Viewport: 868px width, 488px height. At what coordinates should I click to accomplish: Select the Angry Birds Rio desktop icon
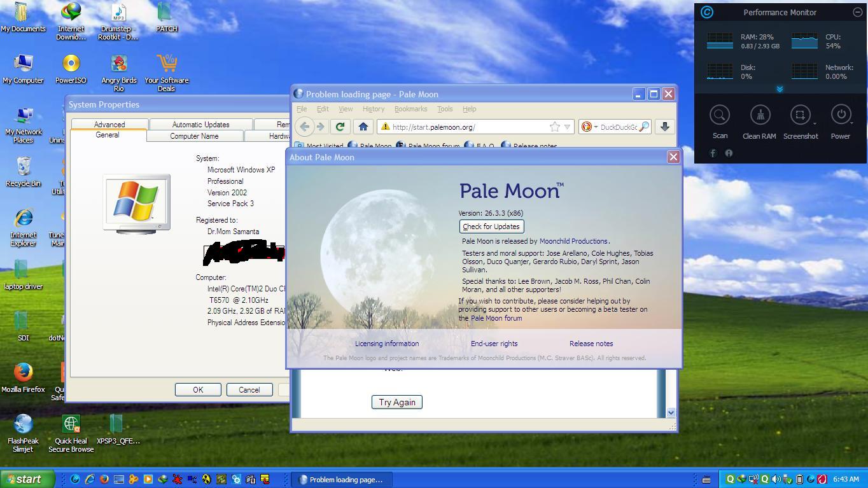[x=118, y=73]
